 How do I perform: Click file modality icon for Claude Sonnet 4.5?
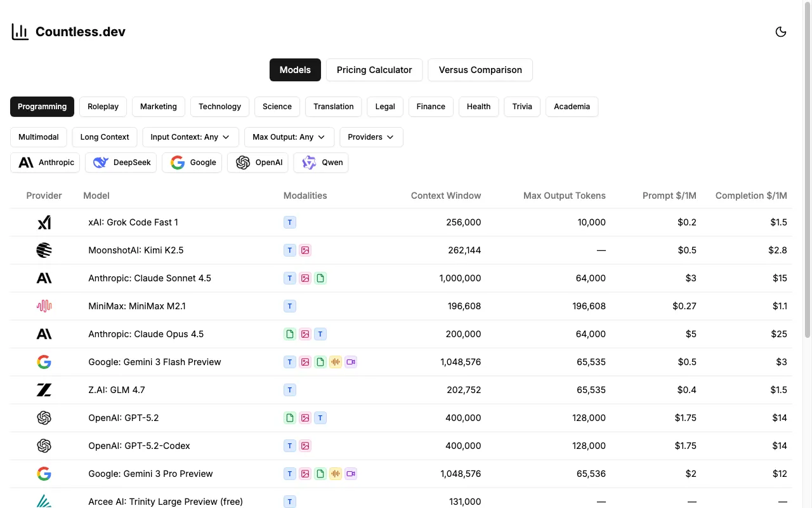[320, 278]
